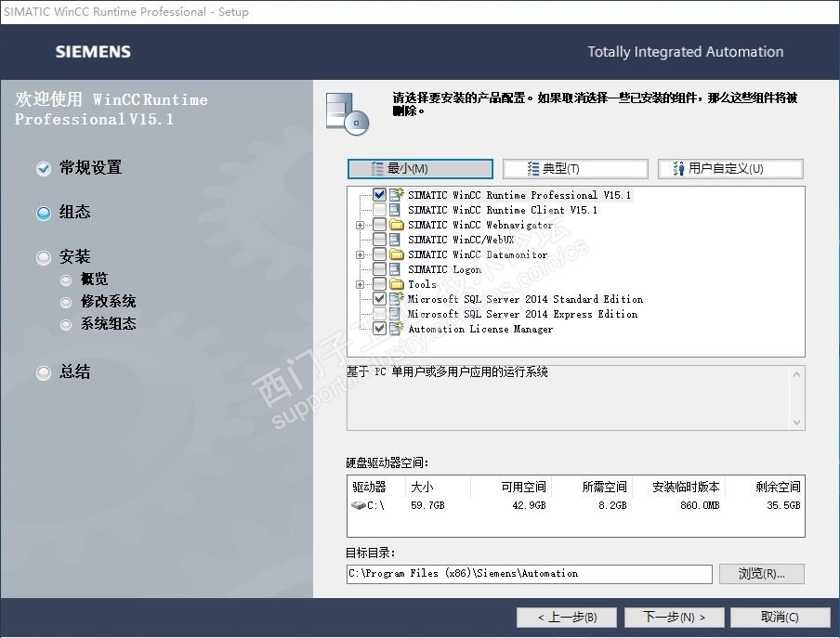The height and width of the screenshot is (638, 840).
Task: Click the computer and disc setup icon
Action: point(348,114)
